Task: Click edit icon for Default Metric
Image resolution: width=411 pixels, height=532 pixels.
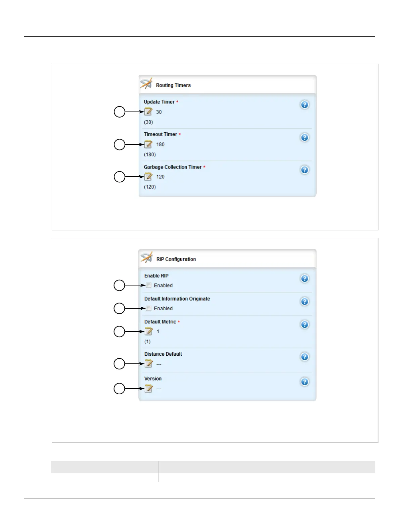Action: (149, 331)
